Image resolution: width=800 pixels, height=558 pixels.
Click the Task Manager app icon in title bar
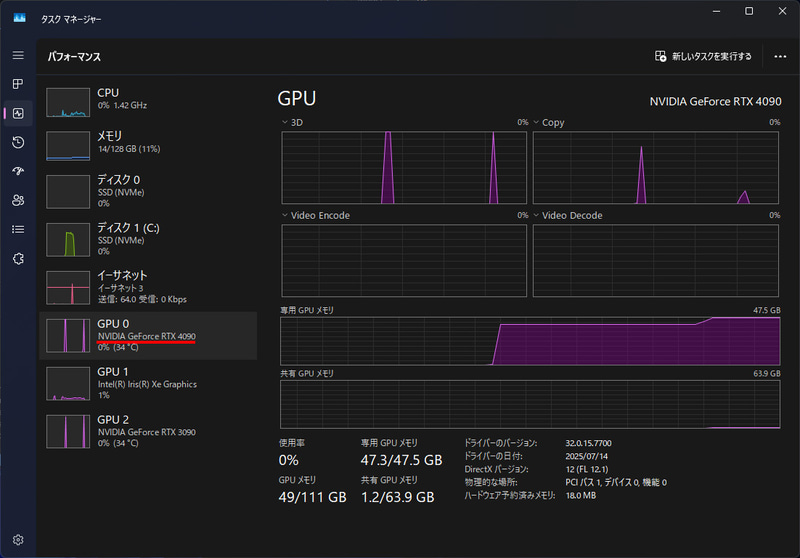[x=19, y=18]
